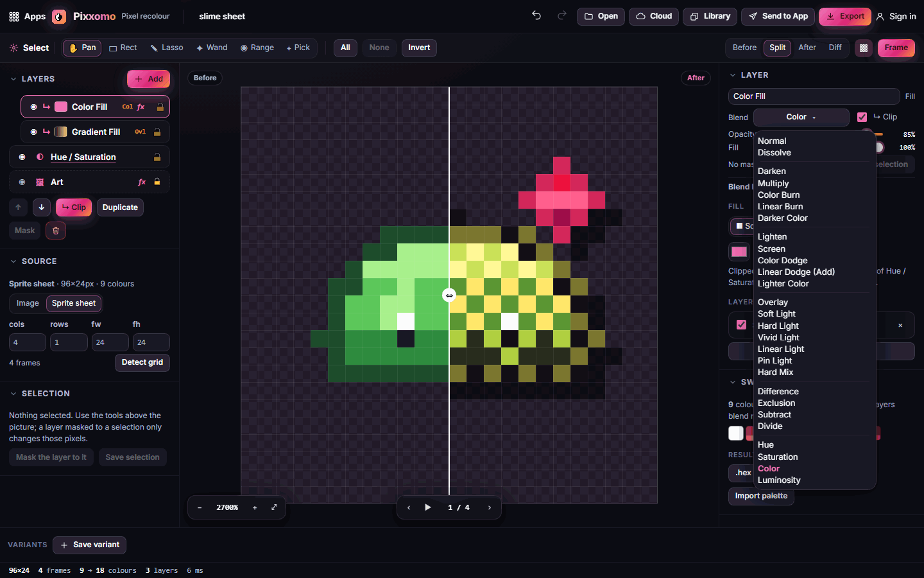This screenshot has height=578, width=924.
Task: Remove the layer effect with the × icon
Action: (900, 325)
